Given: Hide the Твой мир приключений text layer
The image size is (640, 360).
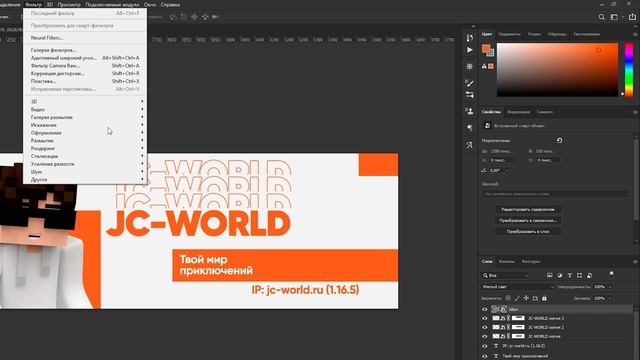Looking at the screenshot, I should (x=484, y=356).
